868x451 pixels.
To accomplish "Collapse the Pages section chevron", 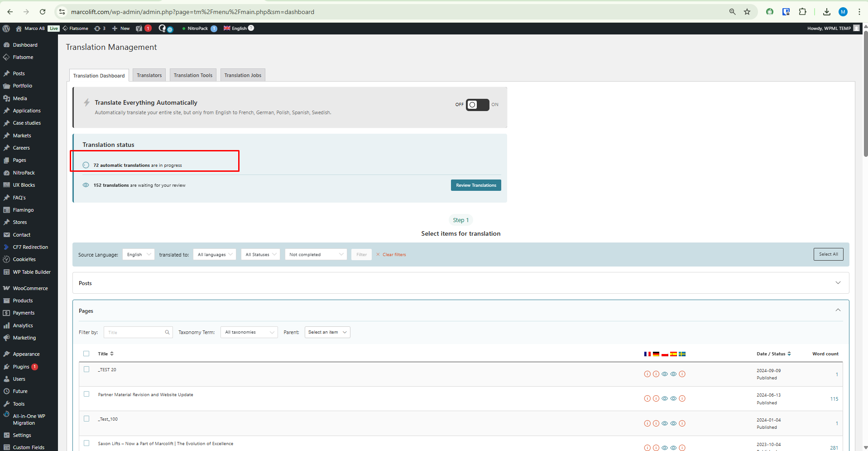I will coord(838,310).
